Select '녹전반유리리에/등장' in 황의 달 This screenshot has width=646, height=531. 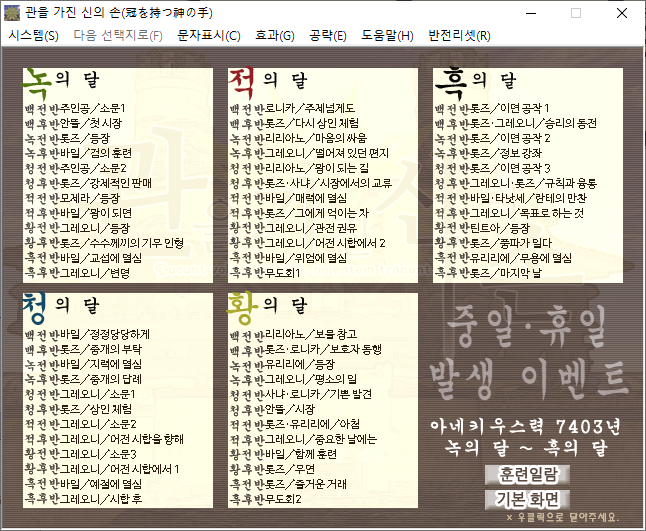click(x=282, y=364)
